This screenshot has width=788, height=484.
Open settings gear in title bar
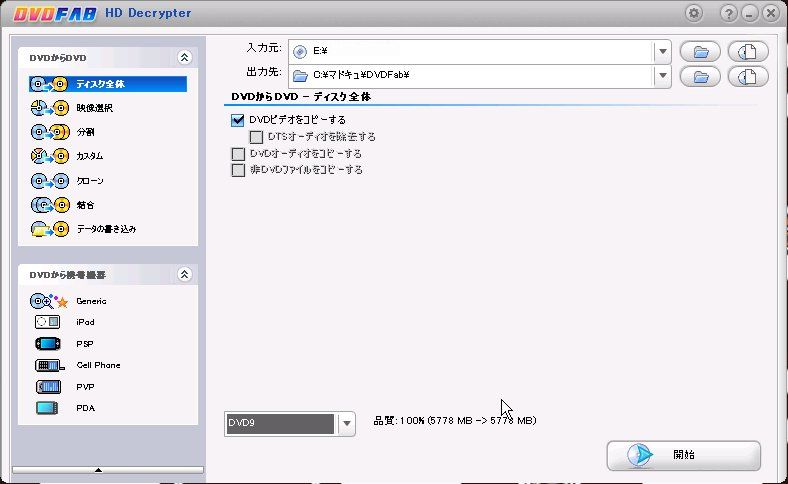(694, 13)
